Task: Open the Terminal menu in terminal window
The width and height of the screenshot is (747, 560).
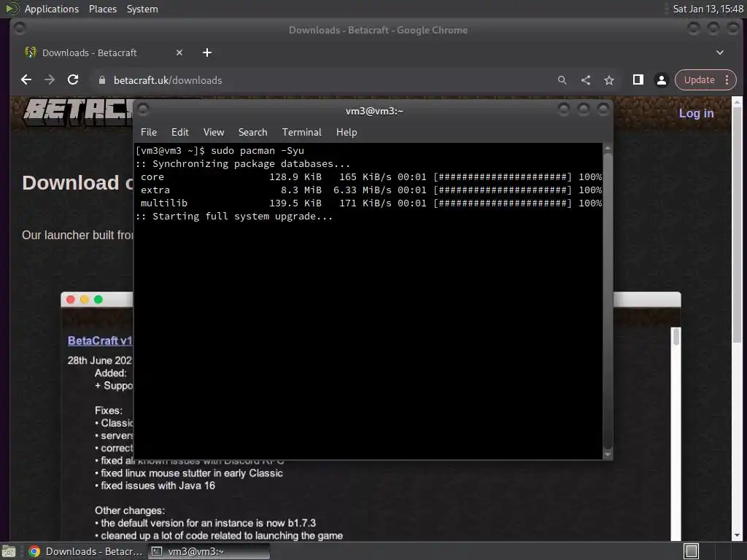Action: 301,133
